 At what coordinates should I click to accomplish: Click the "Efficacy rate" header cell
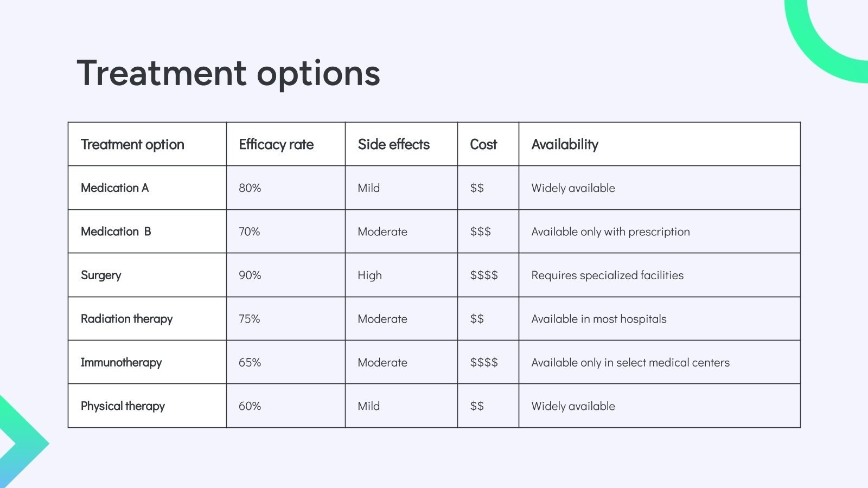(276, 145)
